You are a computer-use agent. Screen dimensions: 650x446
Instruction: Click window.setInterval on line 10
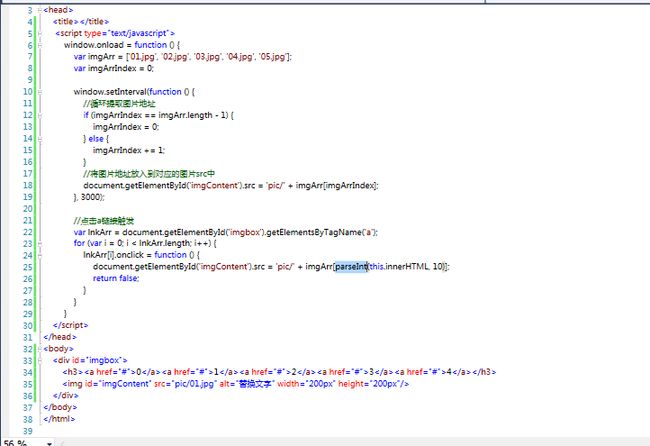tap(110, 92)
